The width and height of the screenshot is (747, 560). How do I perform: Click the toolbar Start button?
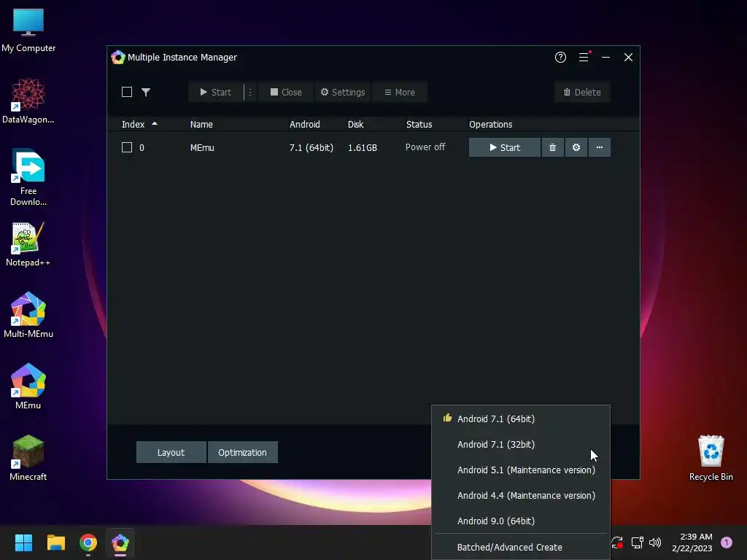215,93
